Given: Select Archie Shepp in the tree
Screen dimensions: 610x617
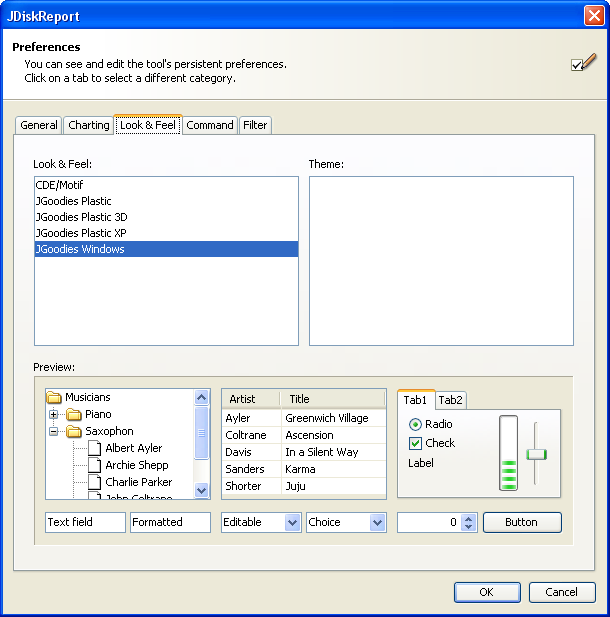Looking at the screenshot, I should [137, 465].
